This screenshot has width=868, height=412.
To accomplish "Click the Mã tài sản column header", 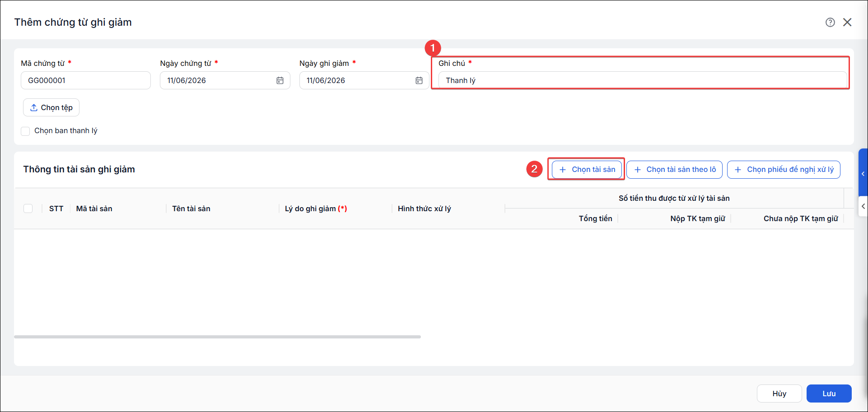I will tap(94, 208).
